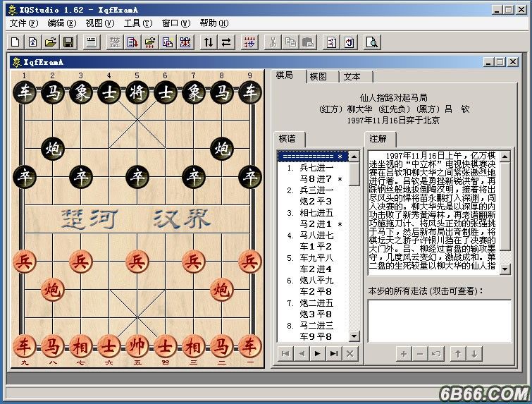Click the swap sides horizontal arrows icon
This screenshot has width=532, height=404.
coord(226,42)
